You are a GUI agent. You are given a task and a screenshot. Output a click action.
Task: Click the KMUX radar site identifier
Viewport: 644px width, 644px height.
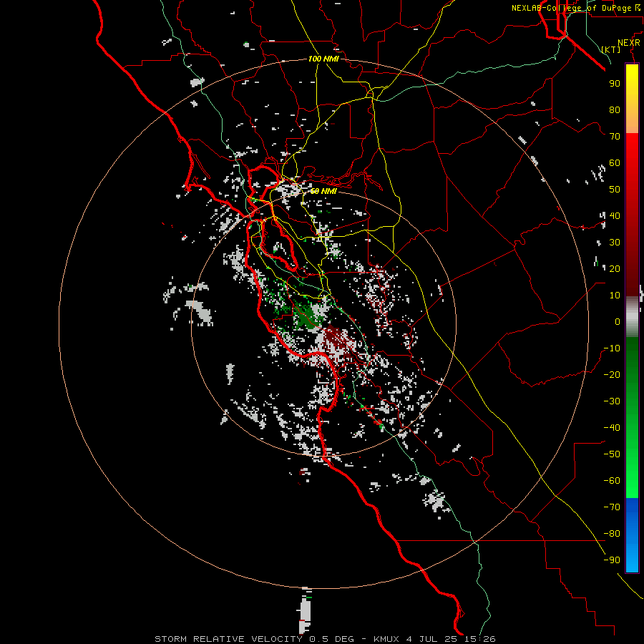386,639
